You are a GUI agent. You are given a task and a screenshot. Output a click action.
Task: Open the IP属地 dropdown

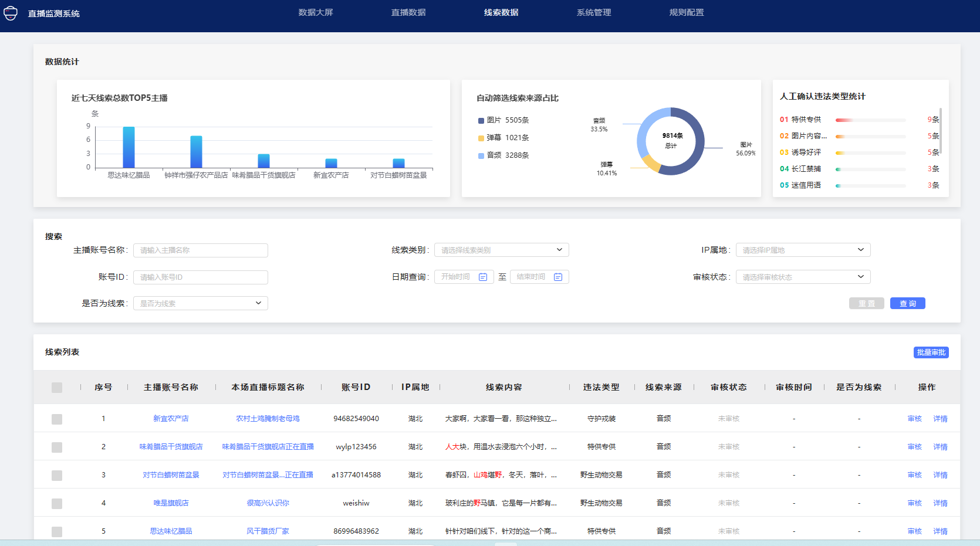pos(803,250)
